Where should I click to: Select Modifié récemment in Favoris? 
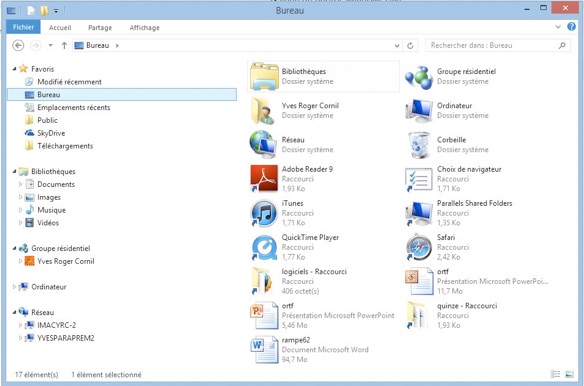69,82
